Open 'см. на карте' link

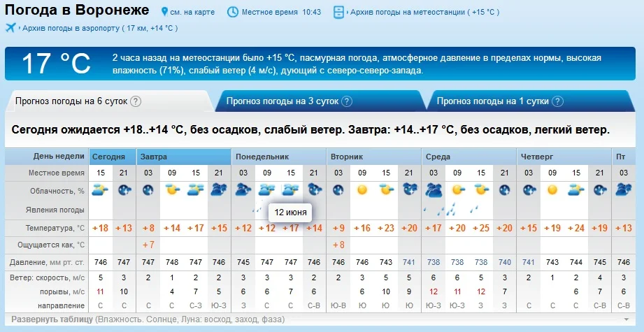(x=192, y=13)
